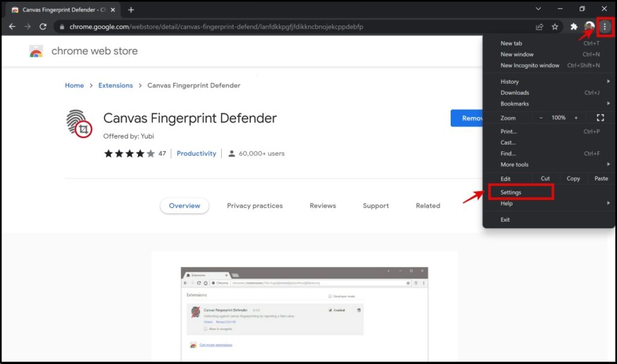Click the Chrome Web Store logo
The image size is (617, 364).
click(x=36, y=51)
